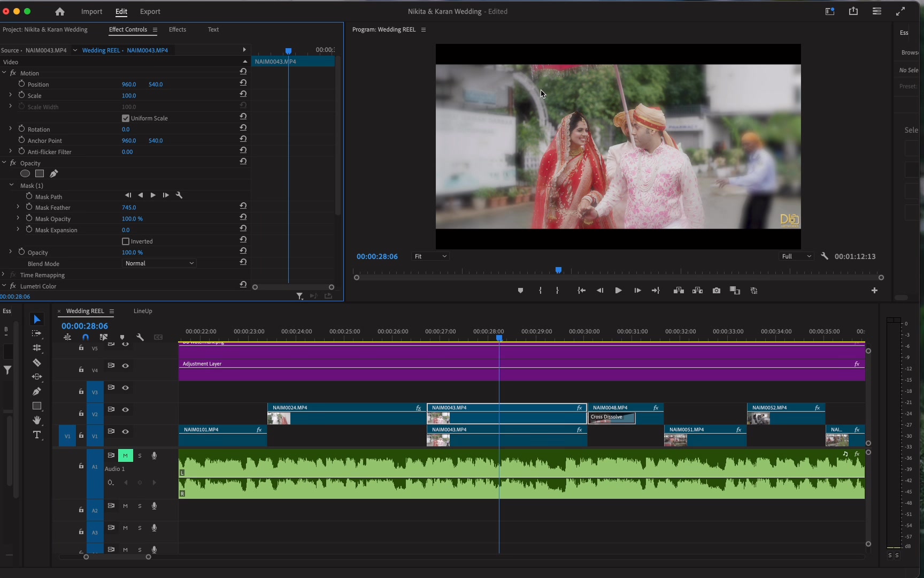Select the NAIM0051.MP4 clip on V1
This screenshot has height=578, width=924.
point(705,436)
